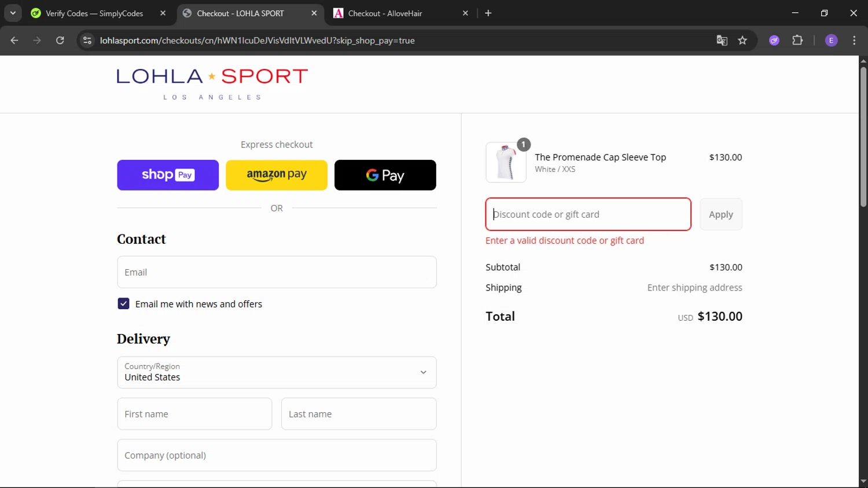The height and width of the screenshot is (488, 868).
Task: Click the Promenade Cap Sleeve Top thumbnail
Action: coord(506,163)
